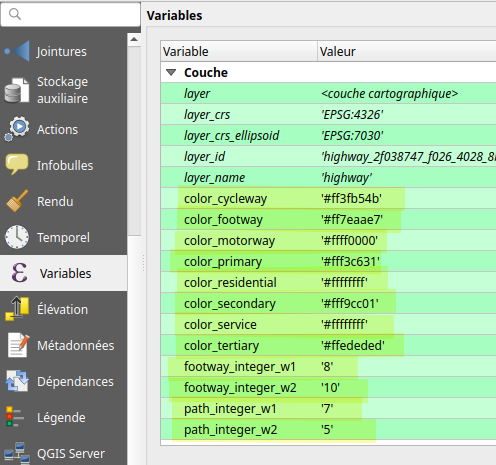Screen dimensions: 496x465
Task: Click the '#fff9cc01' secondary value
Action: click(350, 304)
